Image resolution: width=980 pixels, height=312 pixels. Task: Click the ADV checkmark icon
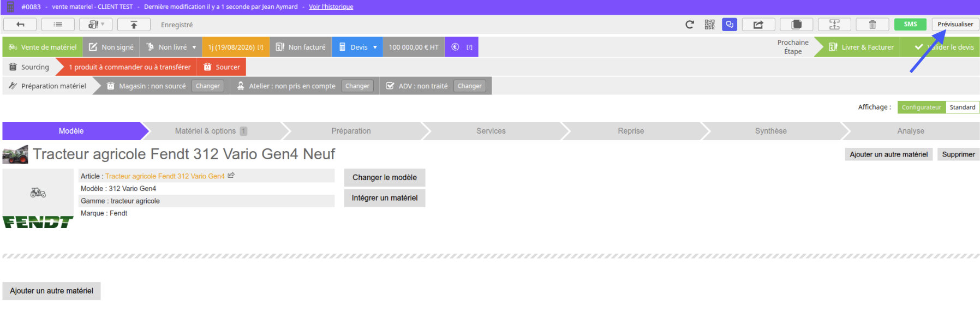[x=390, y=86]
